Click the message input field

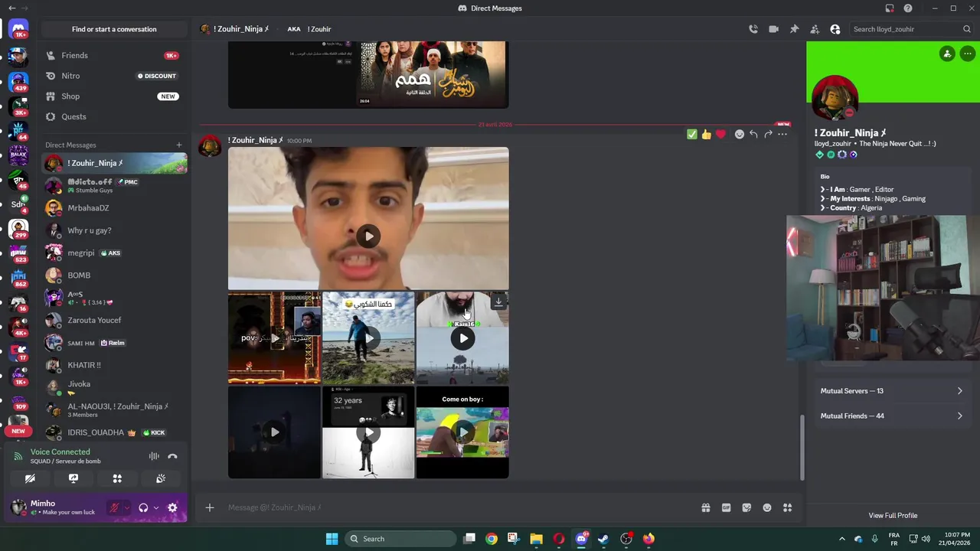(459, 507)
